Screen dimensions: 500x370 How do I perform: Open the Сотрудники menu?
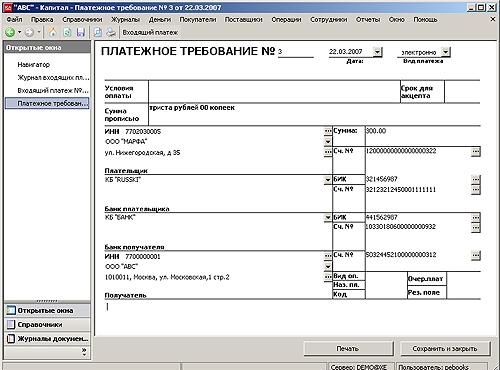tap(329, 20)
